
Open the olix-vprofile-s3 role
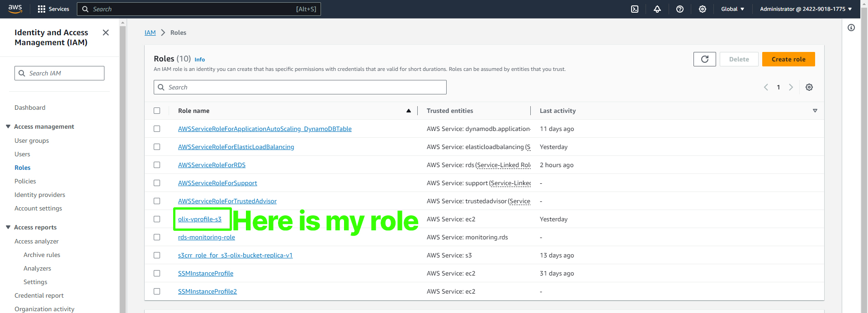[200, 219]
